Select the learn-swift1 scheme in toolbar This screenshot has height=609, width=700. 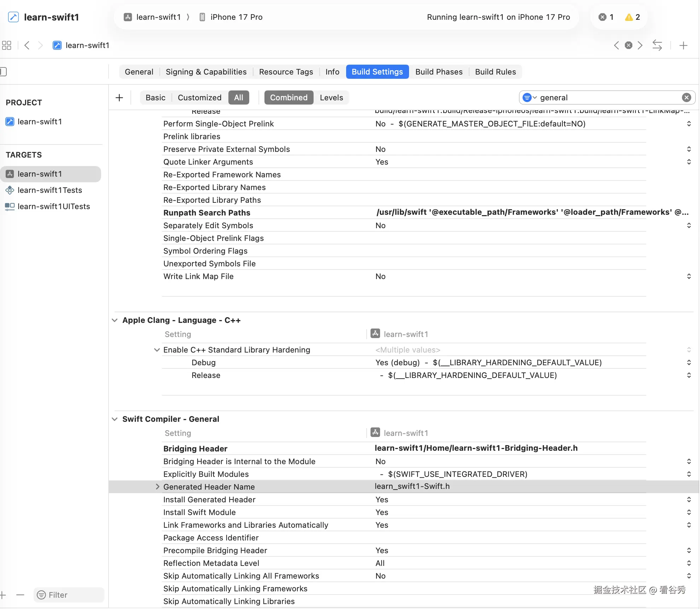[x=152, y=17]
